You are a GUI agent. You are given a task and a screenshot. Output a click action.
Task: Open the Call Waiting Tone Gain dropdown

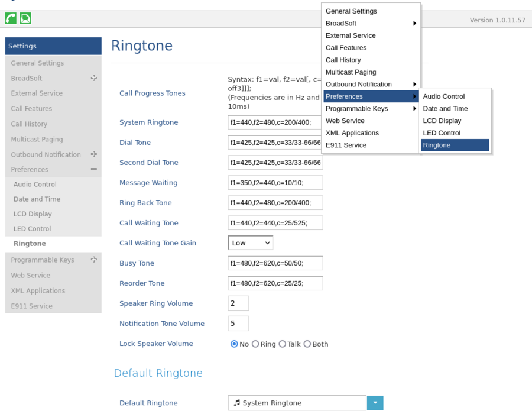point(251,243)
